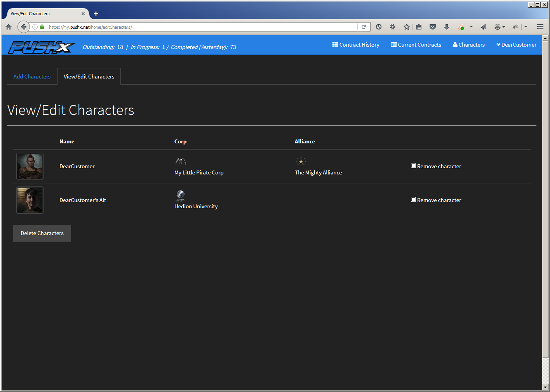Go to Current Contracts page
Screen dimensions: 550x392
[416, 45]
